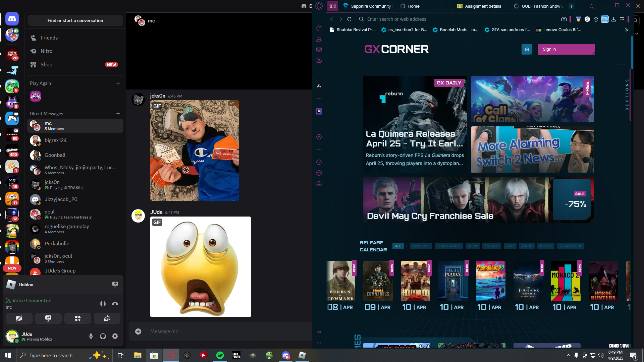Open the Twitch sidebar icon in Opera
The image size is (644, 362).
[319, 111]
